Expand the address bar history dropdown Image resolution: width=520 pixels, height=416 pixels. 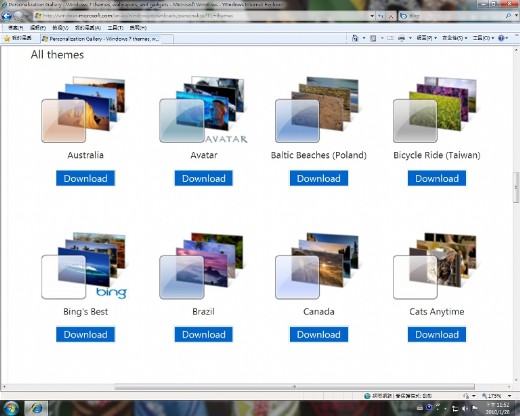(372, 16)
